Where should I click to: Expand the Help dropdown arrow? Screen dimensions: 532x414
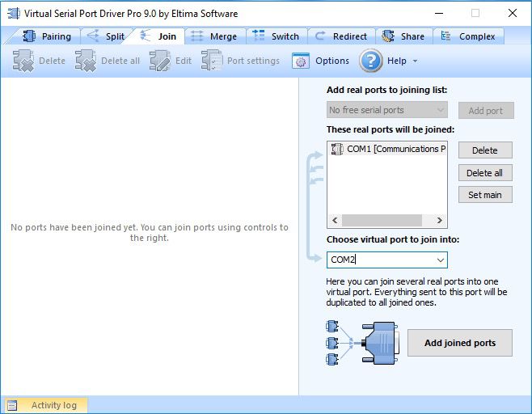point(415,61)
